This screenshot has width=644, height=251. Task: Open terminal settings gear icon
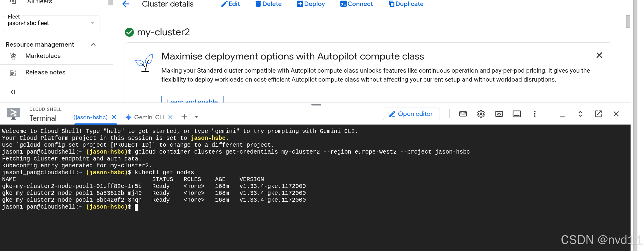click(x=481, y=114)
